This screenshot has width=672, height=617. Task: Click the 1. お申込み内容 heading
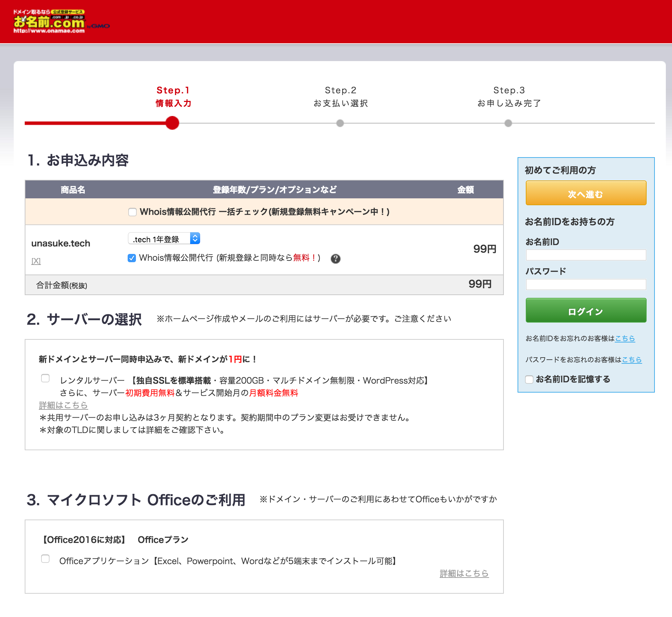click(x=78, y=160)
